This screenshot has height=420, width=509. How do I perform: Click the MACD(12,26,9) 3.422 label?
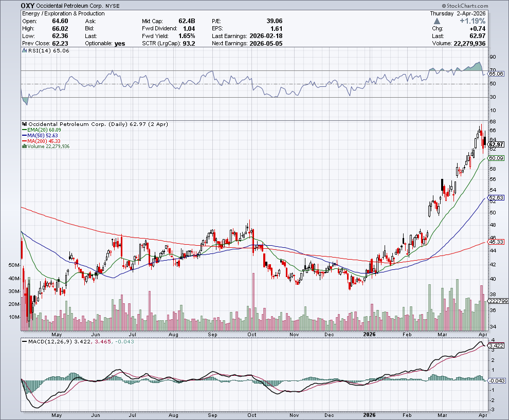(60, 342)
